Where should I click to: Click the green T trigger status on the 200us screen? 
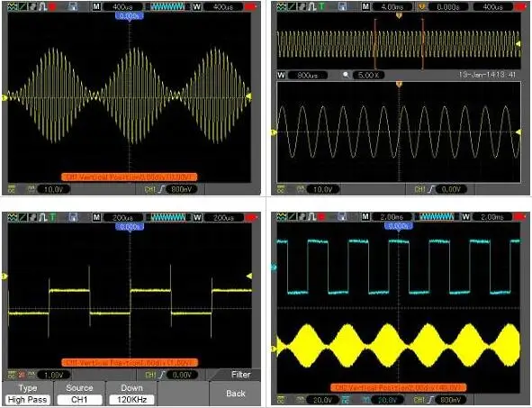click(x=52, y=217)
